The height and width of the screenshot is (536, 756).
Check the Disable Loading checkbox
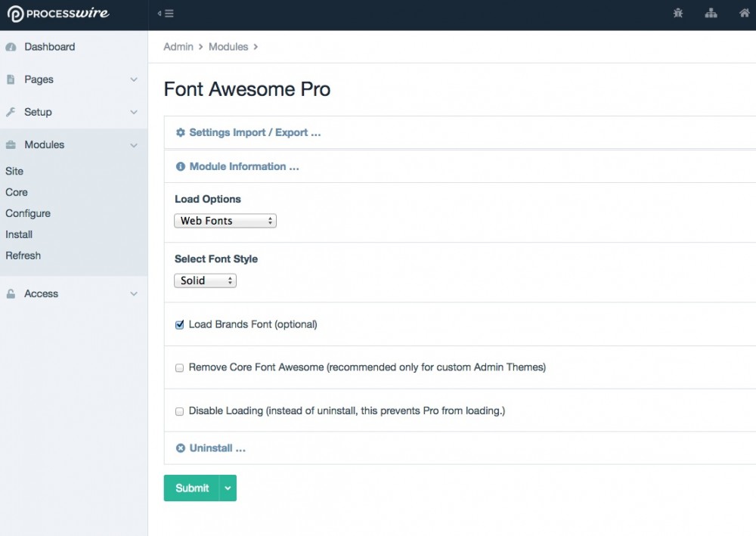(x=180, y=411)
